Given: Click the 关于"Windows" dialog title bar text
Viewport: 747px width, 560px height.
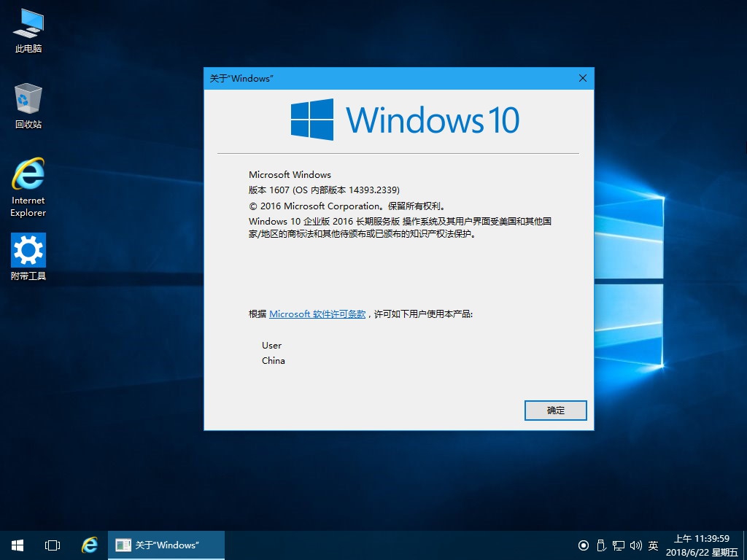Looking at the screenshot, I should (241, 79).
